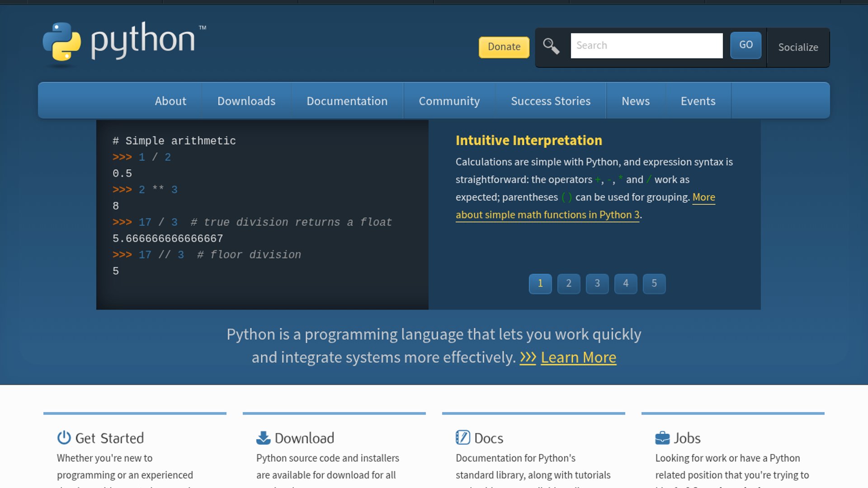Click the Docs notepad icon
Image resolution: width=868 pixels, height=488 pixels.
(462, 437)
